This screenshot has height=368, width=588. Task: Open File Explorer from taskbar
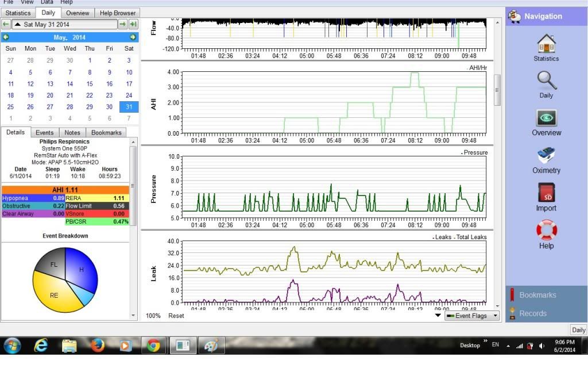pos(69,346)
